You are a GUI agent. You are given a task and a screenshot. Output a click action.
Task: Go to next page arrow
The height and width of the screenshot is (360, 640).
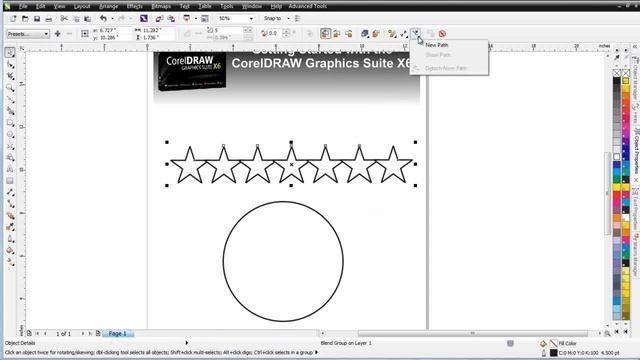point(83,333)
